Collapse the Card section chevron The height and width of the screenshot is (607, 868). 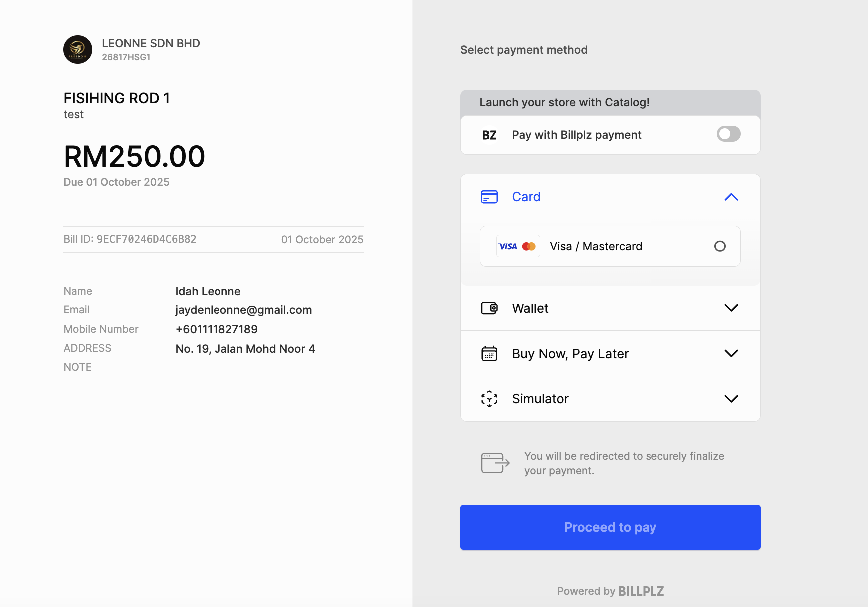pyautogui.click(x=731, y=197)
